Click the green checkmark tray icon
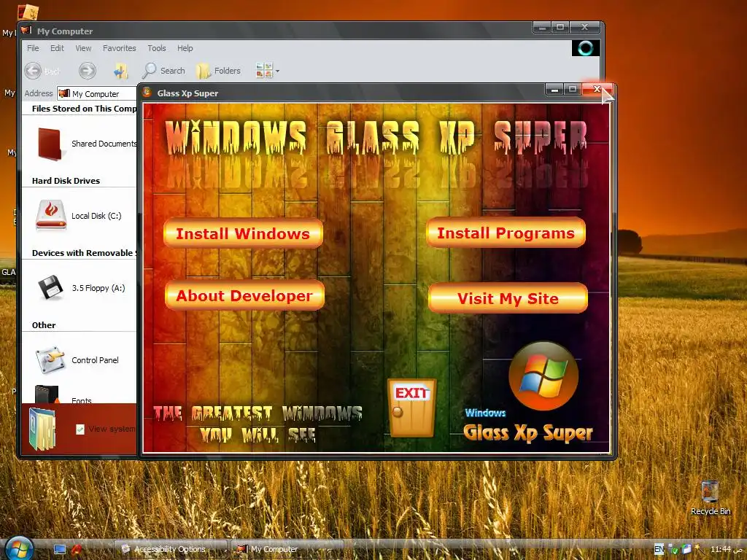Viewport: 747px width, 560px height. tap(673, 550)
